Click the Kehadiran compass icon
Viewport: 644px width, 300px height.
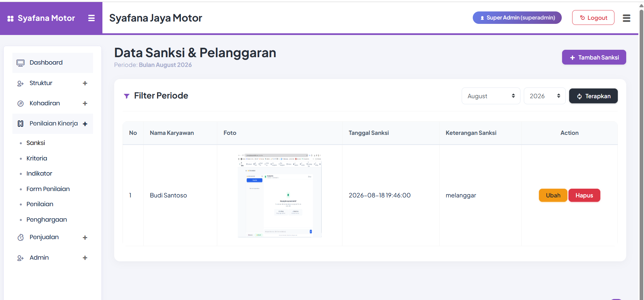20,104
